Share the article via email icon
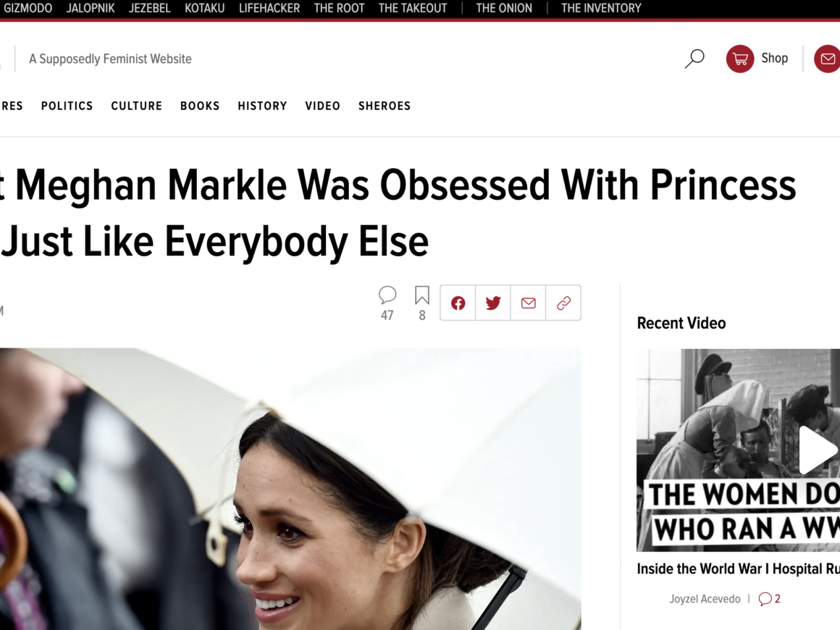The height and width of the screenshot is (630, 840). pyautogui.click(x=529, y=303)
